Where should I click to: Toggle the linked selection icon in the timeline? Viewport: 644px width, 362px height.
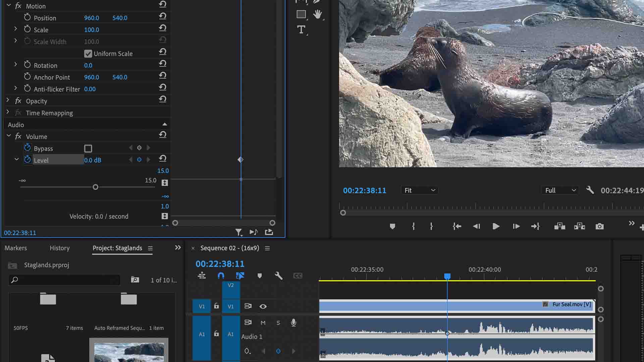pos(240,276)
